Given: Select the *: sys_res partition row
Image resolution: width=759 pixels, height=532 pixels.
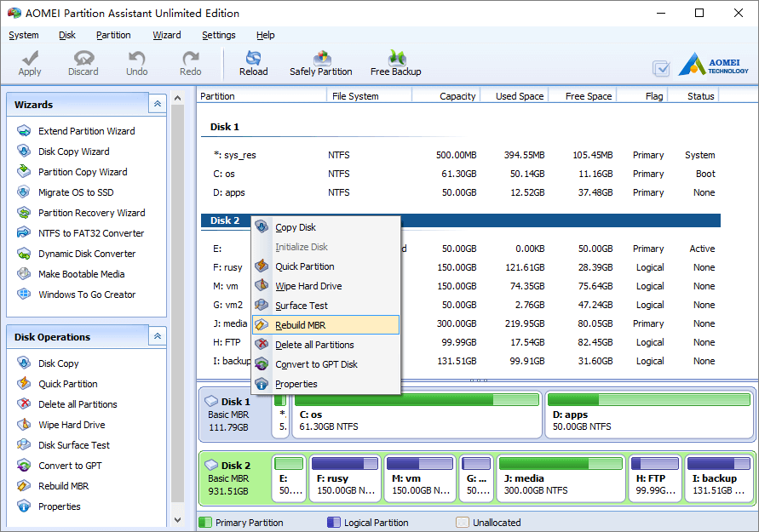Looking at the screenshot, I should pyautogui.click(x=461, y=155).
